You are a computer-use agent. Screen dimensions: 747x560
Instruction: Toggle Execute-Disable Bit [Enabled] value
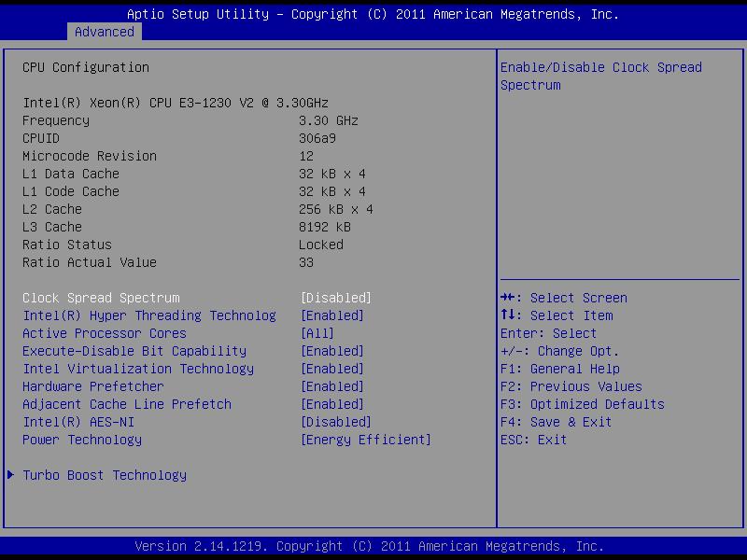click(331, 351)
